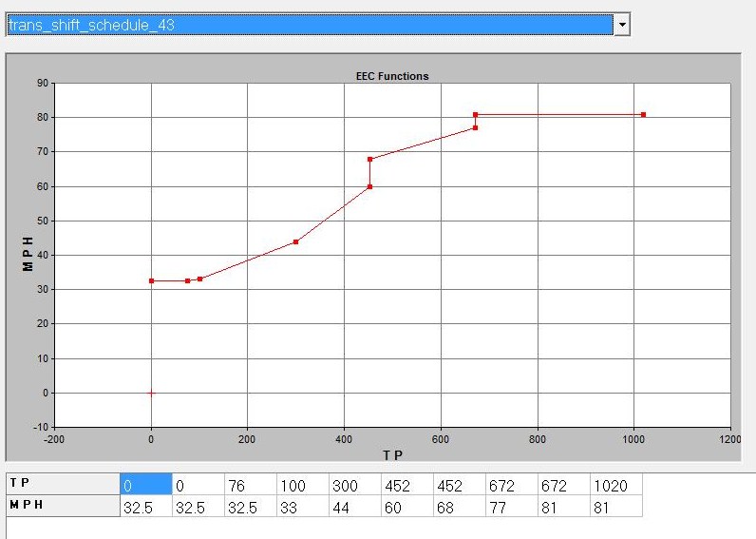This screenshot has height=539, width=756.
Task: Click the chart point at TP 452, 60 MPH
Action: click(x=369, y=186)
